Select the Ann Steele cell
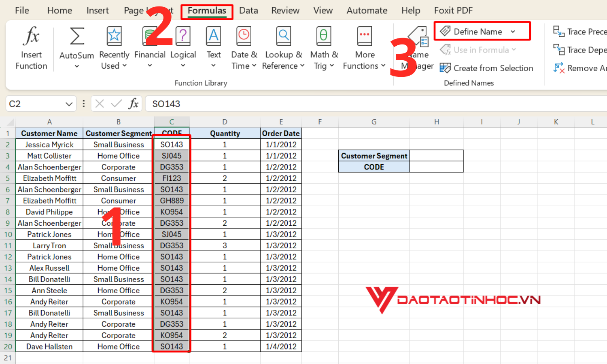This screenshot has height=364, width=607. pyautogui.click(x=49, y=290)
